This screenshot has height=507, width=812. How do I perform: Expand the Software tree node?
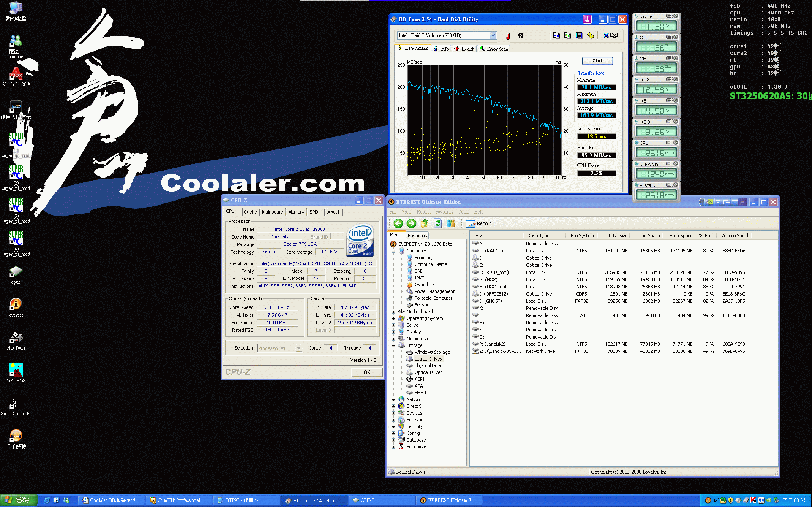point(393,420)
